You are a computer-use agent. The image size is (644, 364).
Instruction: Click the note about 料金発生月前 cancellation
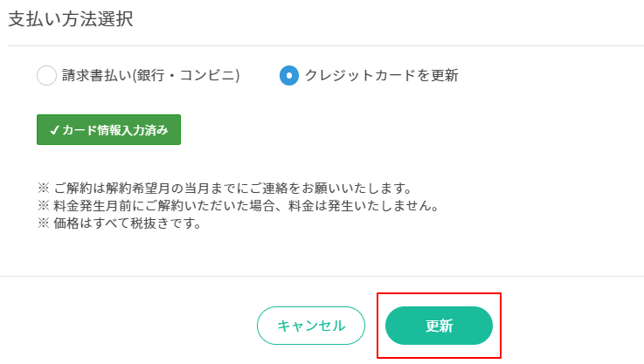[237, 206]
